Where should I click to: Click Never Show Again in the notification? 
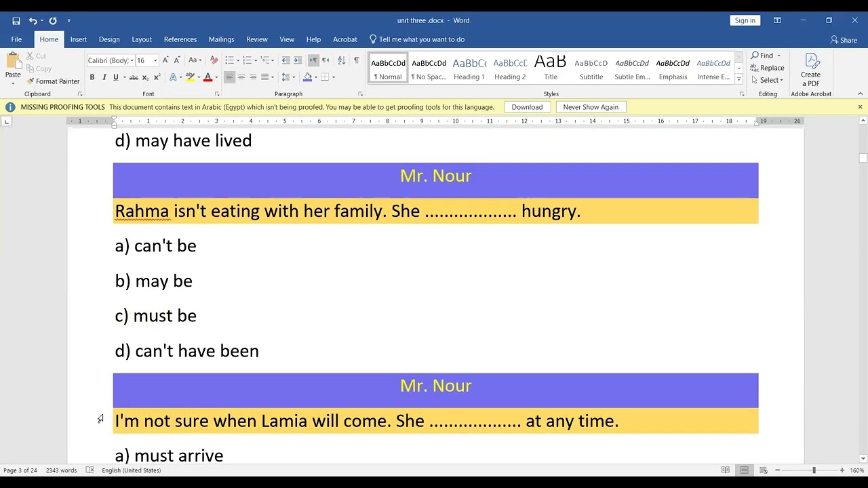click(591, 107)
